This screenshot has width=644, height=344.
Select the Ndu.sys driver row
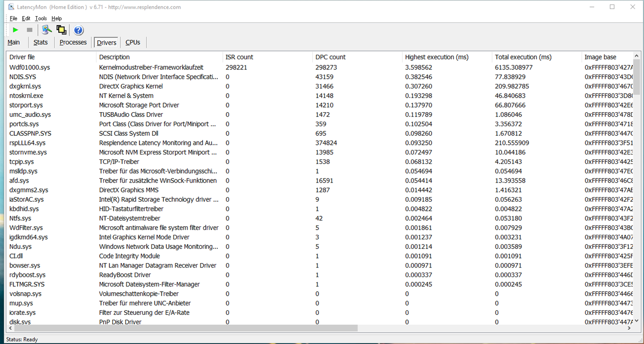319,246
